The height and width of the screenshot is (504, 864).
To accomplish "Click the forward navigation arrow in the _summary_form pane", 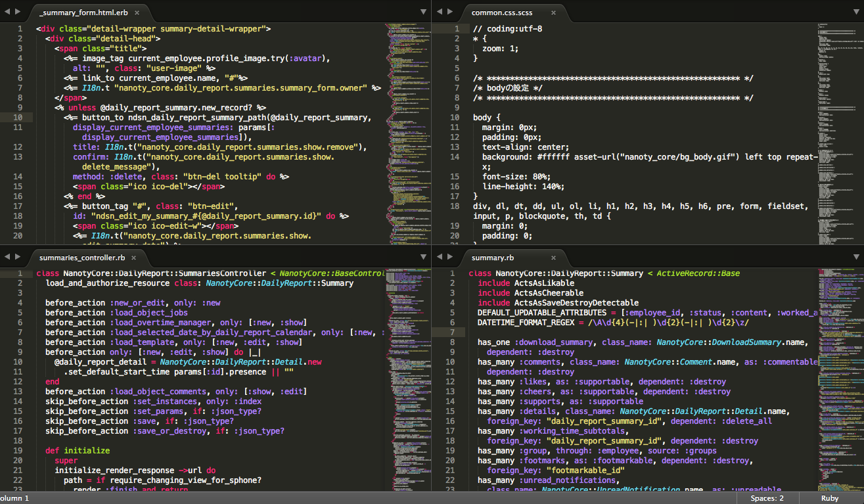I will pyautogui.click(x=17, y=11).
